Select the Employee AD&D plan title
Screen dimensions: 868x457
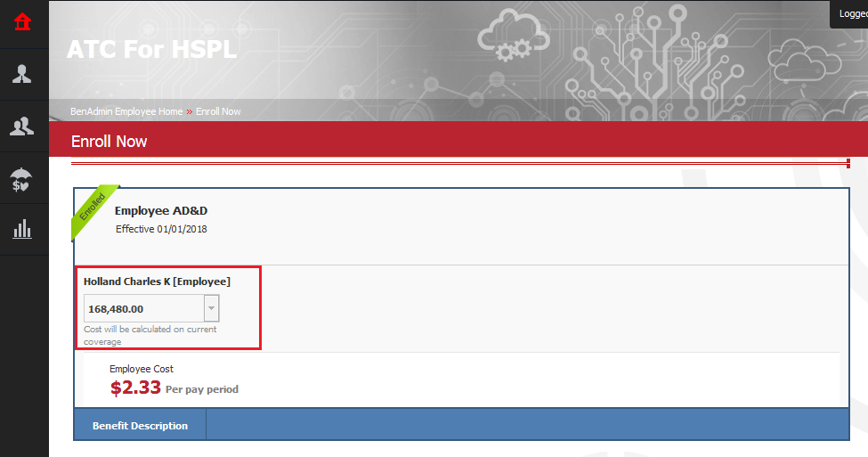(x=161, y=211)
